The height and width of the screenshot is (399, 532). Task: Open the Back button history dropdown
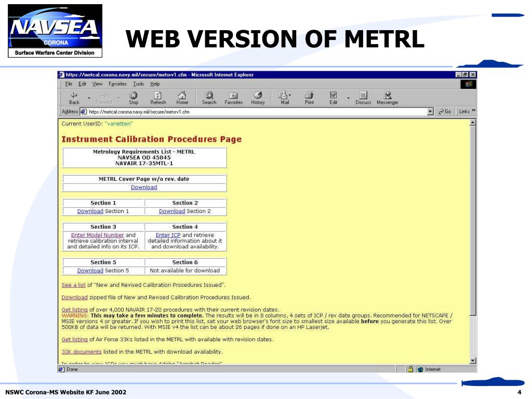point(89,98)
